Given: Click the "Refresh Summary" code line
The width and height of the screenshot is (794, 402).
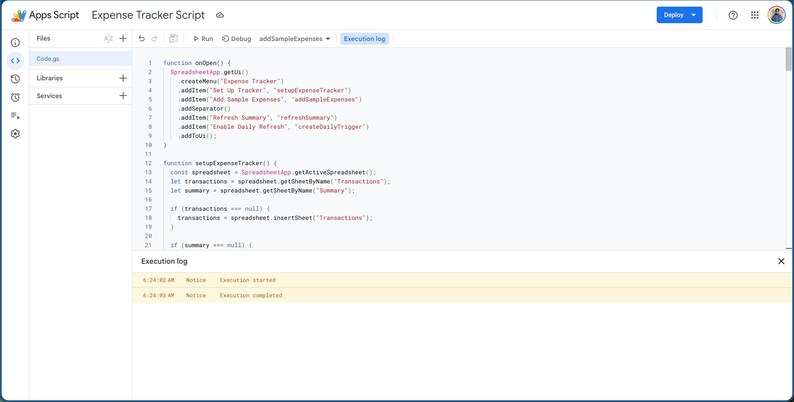Looking at the screenshot, I should click(257, 118).
